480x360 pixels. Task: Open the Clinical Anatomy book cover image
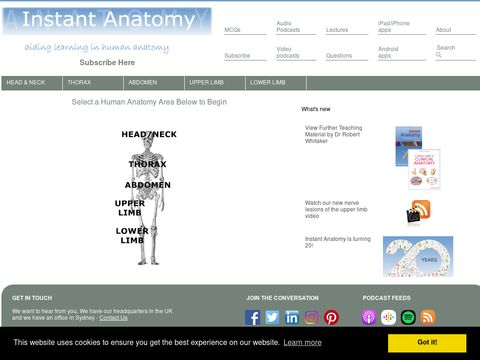click(x=424, y=169)
